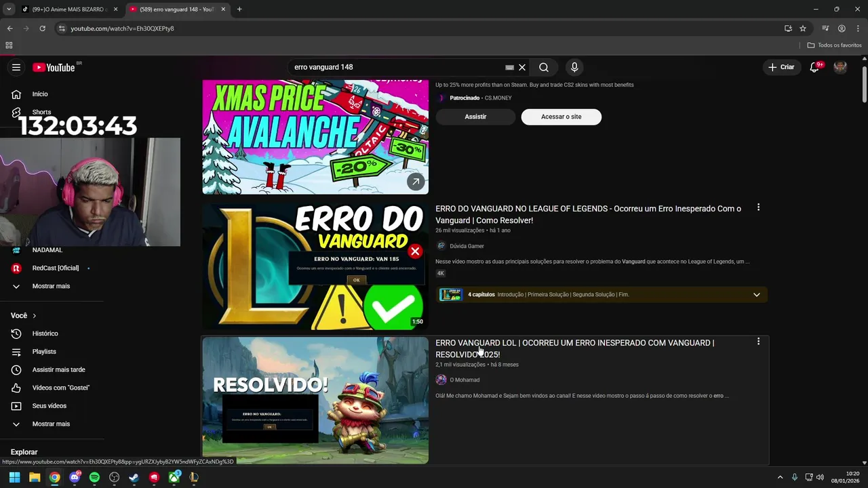
Task: Open a new browser tab
Action: click(239, 9)
